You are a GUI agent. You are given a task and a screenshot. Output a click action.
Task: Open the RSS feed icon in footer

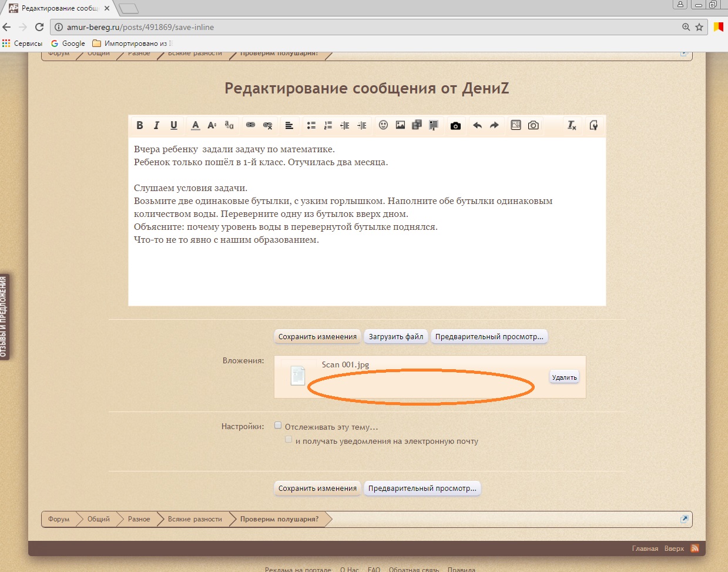[x=695, y=548]
